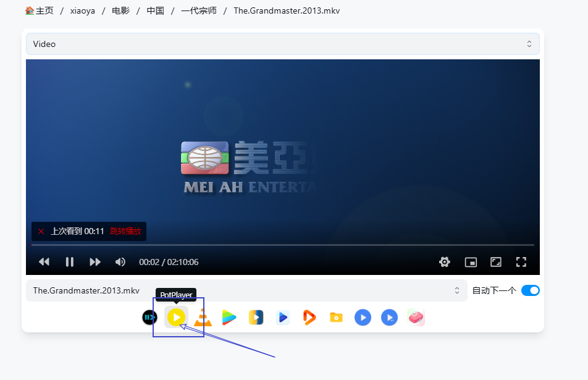This screenshot has width=588, height=380.
Task: Dismiss the last-watched prompt with red X
Action: pos(41,232)
